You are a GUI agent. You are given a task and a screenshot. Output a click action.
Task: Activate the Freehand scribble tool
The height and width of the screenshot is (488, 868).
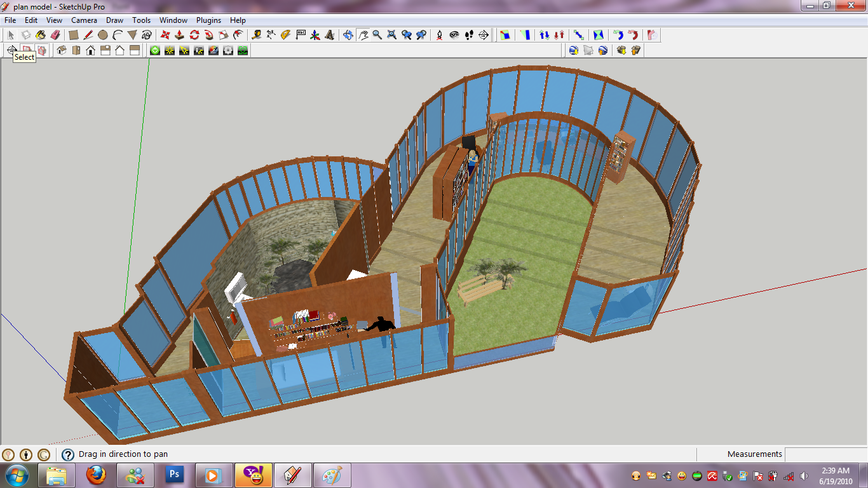coord(147,35)
